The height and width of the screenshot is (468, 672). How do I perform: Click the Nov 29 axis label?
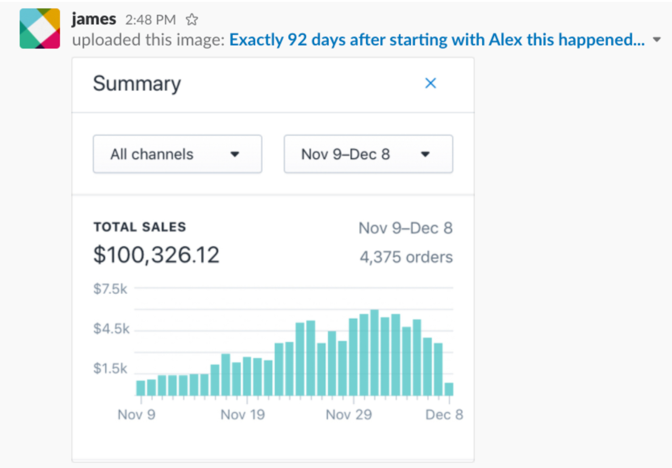coord(349,414)
